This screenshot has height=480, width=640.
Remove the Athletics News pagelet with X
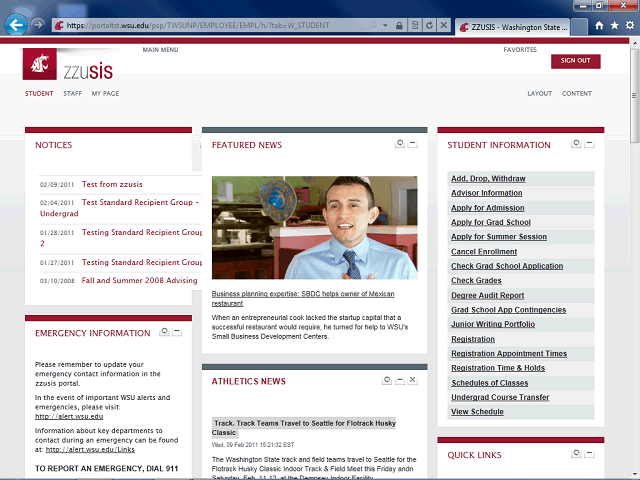(413, 380)
